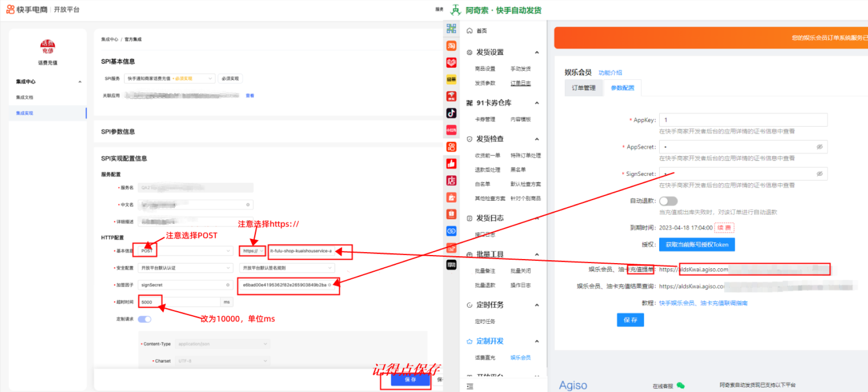The height and width of the screenshot is (392, 868).
Task: Click the thumbs-up platform icon in sidebar
Action: pos(451,164)
